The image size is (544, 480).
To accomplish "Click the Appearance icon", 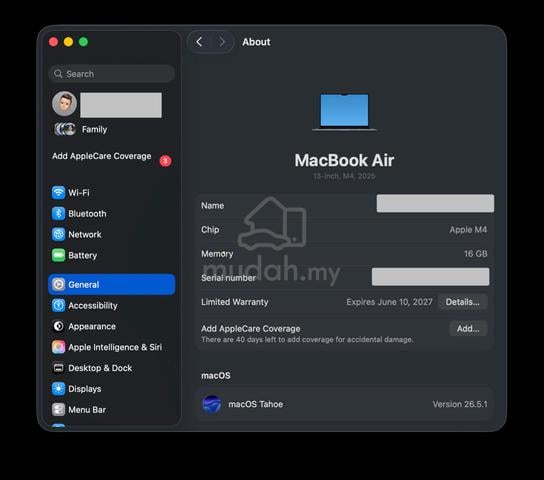I will [x=58, y=326].
